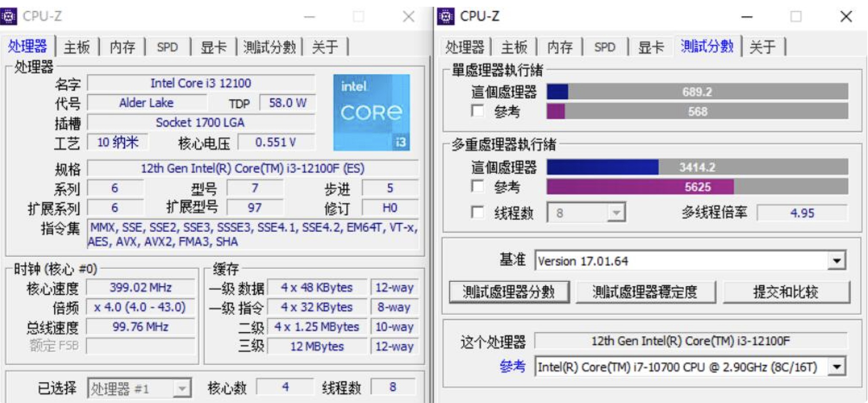Open SPD tab in left window
868x403 pixels.
click(167, 47)
